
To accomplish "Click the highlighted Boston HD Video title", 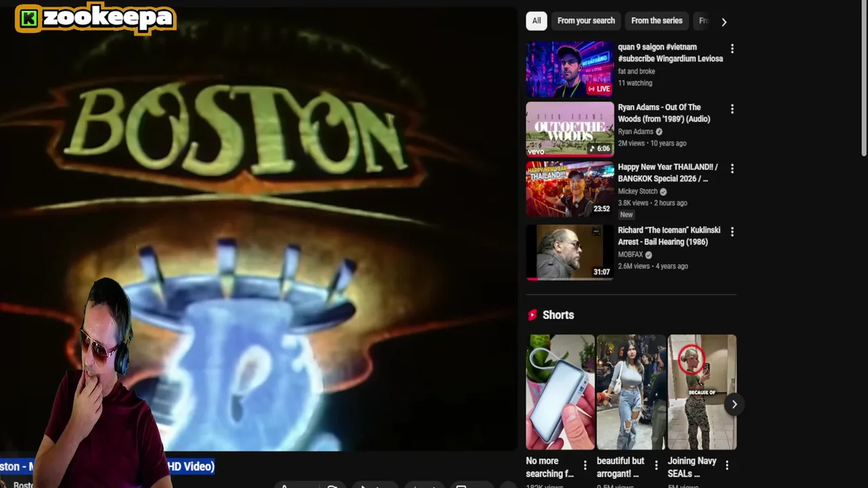I will point(107,466).
